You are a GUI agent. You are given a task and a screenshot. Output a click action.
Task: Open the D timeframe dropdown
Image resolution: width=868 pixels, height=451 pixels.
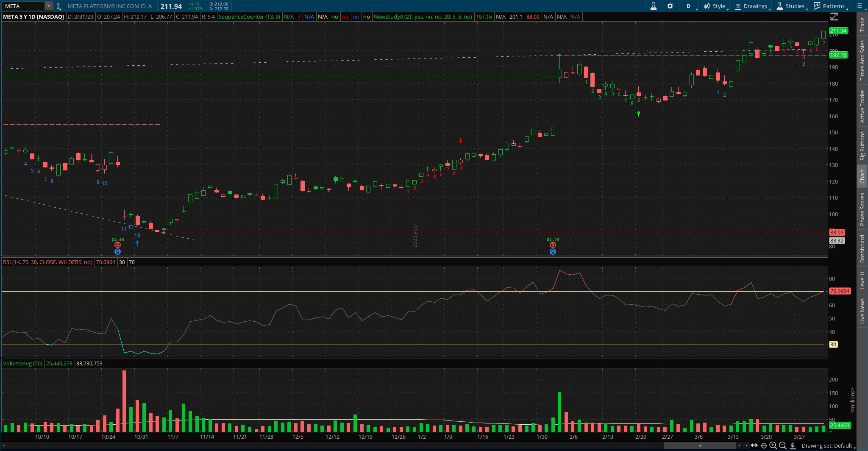689,6
